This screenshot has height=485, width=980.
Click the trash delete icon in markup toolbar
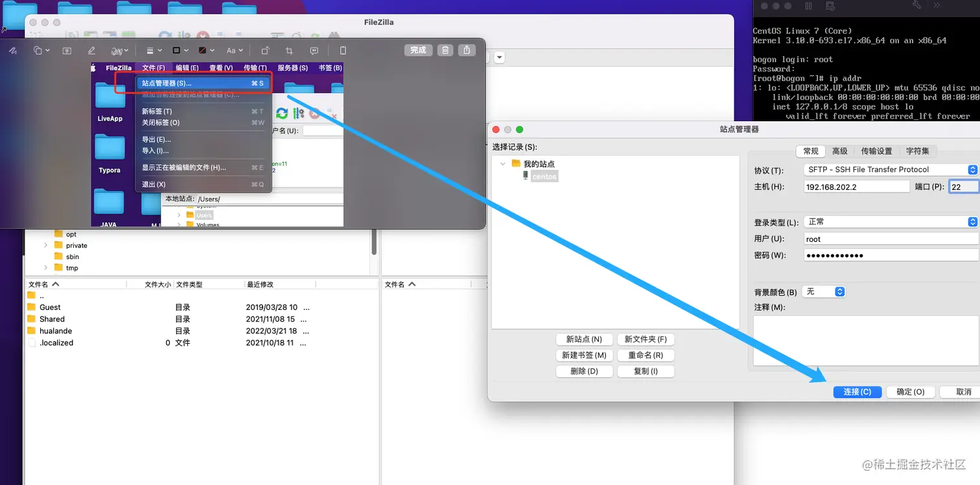click(445, 50)
